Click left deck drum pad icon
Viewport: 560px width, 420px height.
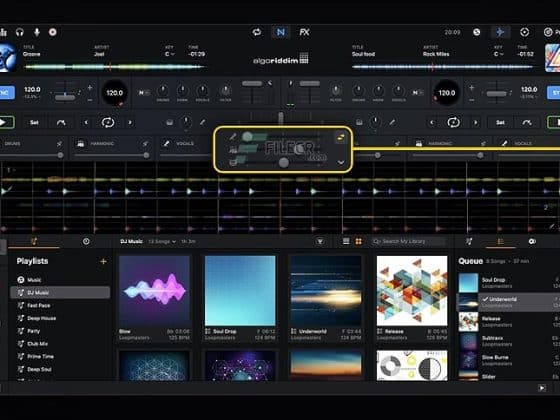tap(170, 122)
